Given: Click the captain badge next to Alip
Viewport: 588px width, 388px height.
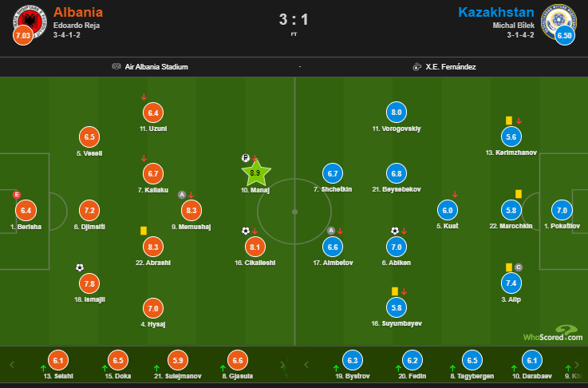Looking at the screenshot, I should [x=518, y=267].
